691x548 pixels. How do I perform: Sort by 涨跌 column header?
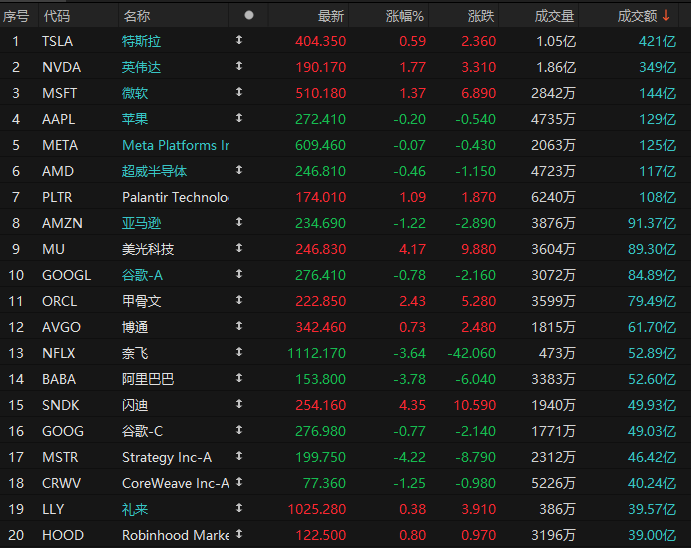pos(481,16)
